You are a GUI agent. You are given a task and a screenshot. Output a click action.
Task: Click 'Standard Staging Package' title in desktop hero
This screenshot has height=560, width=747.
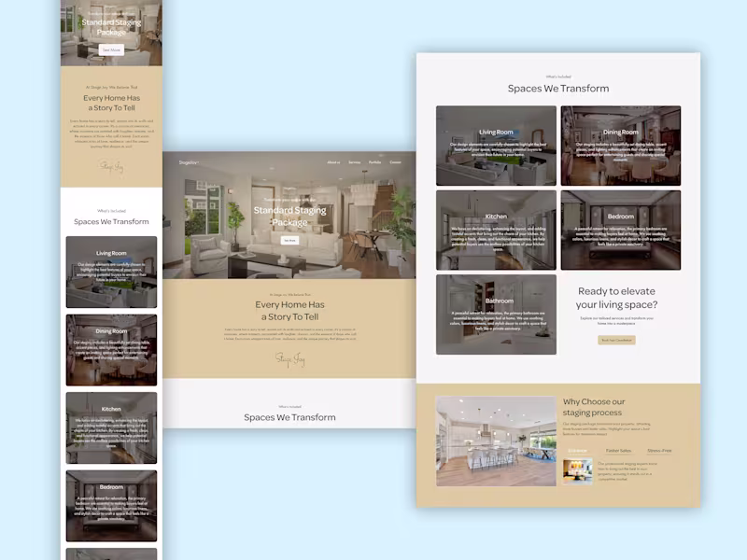point(289,217)
